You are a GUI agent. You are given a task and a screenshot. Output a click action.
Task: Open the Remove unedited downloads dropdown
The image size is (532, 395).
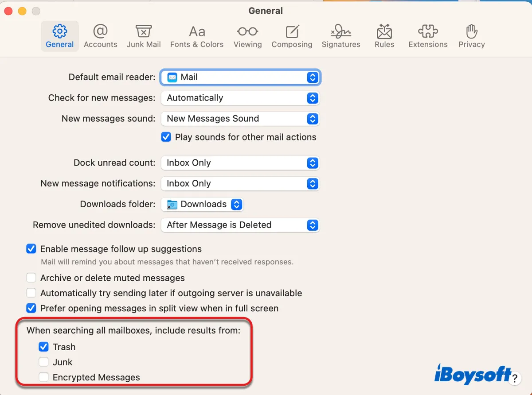[240, 225]
